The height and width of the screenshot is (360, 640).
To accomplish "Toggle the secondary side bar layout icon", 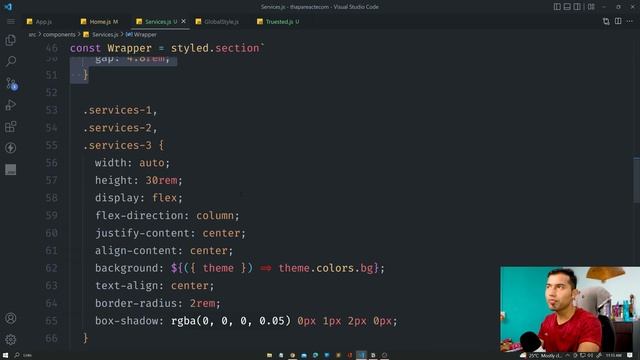I will point(577,7).
